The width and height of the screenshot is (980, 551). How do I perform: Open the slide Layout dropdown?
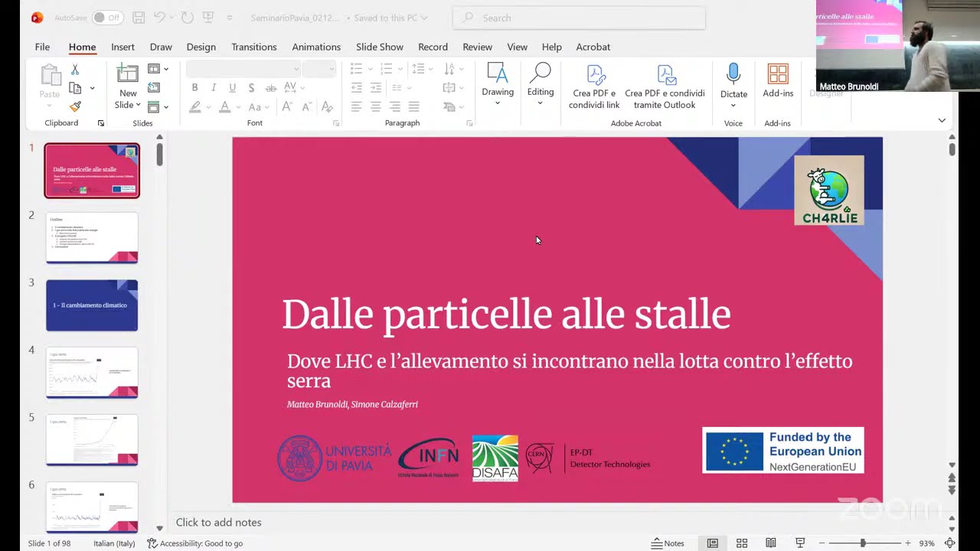click(x=158, y=70)
